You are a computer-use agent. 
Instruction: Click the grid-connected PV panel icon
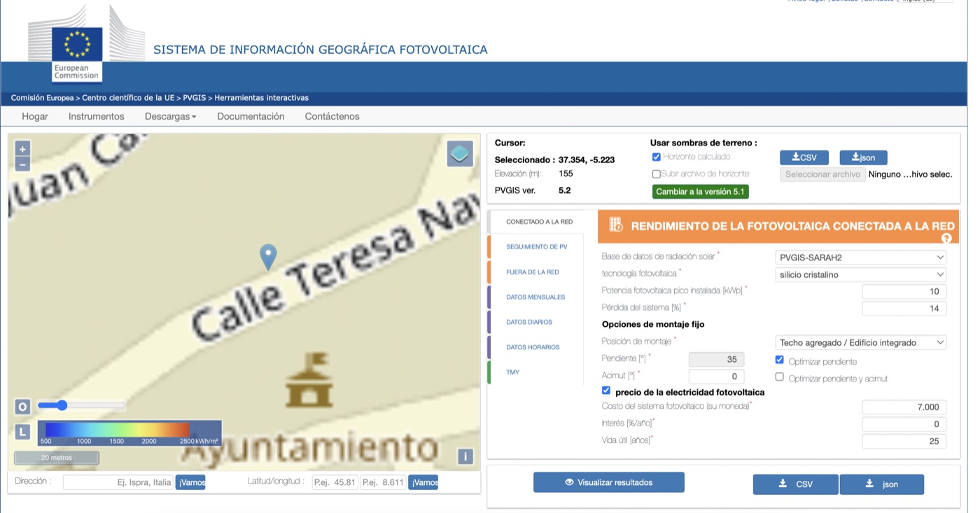[x=616, y=225]
